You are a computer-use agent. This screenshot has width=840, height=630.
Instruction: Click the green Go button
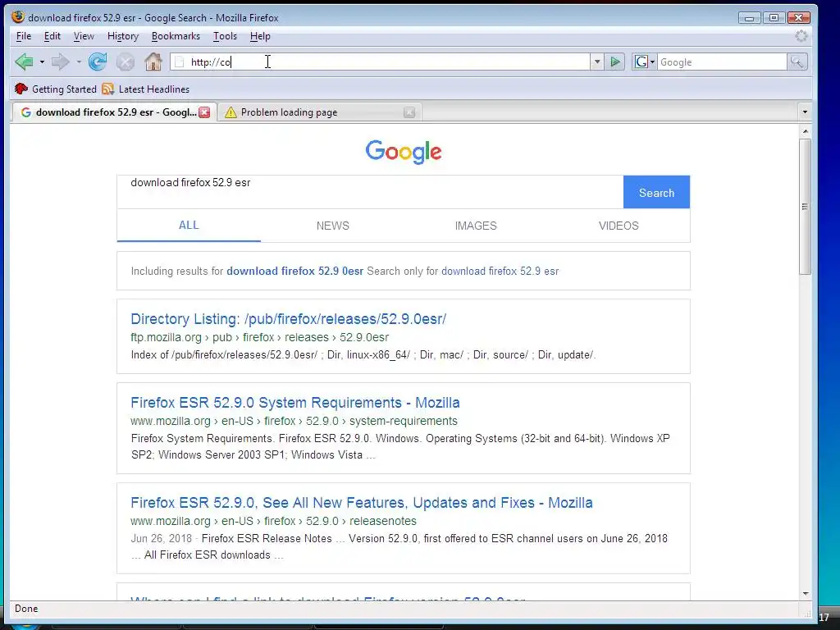615,62
